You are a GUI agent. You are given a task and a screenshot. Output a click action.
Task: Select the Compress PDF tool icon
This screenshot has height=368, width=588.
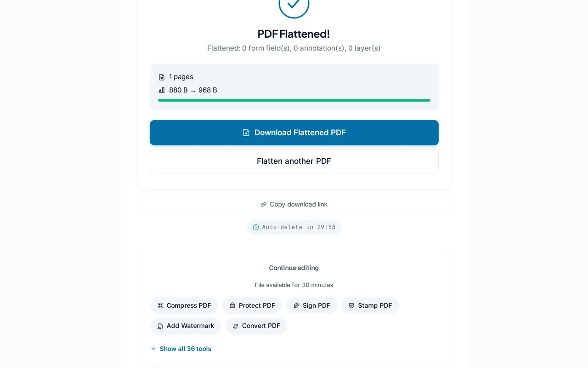160,305
